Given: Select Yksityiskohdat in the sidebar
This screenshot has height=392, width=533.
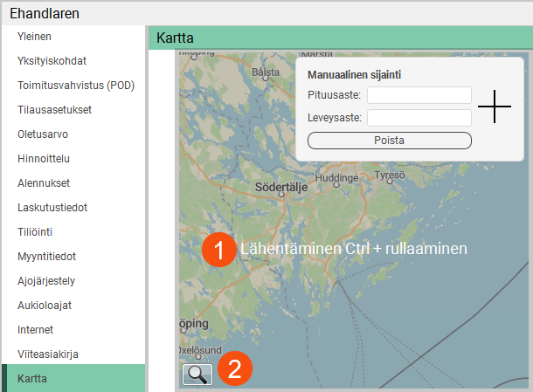Looking at the screenshot, I should pos(52,61).
